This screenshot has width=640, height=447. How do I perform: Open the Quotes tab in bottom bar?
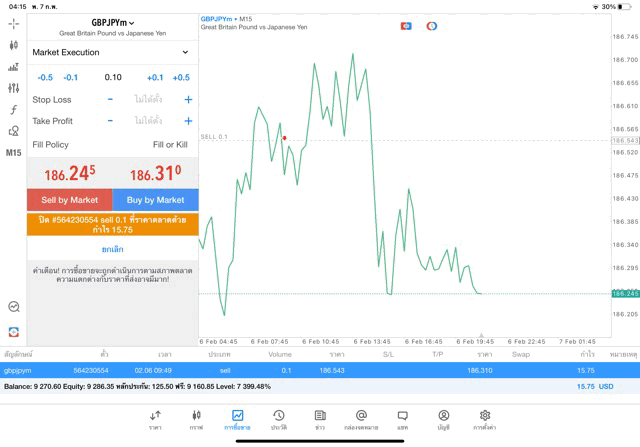(x=155, y=419)
